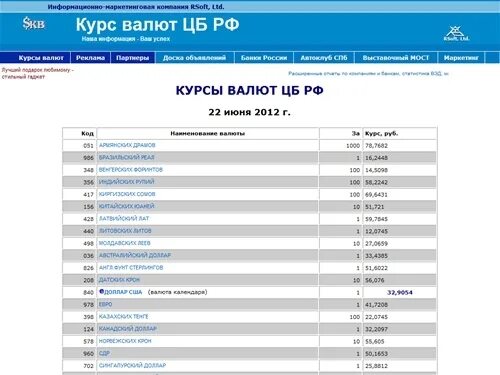500x375 pixels.
Task: Open the АНГЛ ФУНТ СТЕРЛИНГОВ currency link
Action: tap(131, 268)
